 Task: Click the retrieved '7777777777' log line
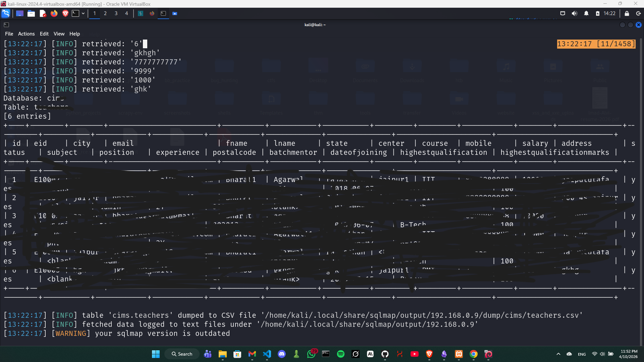point(93,62)
